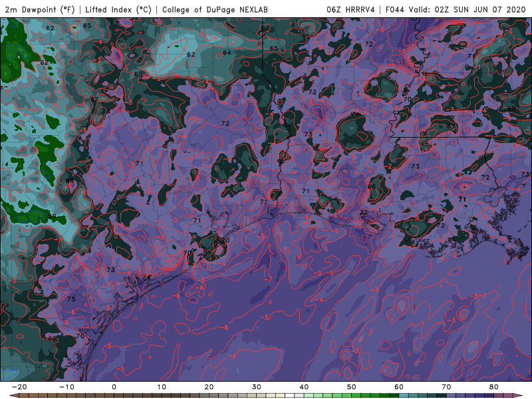Click the '69' dewpoint value on the map
This screenshot has height=399, width=532.
[52, 338]
